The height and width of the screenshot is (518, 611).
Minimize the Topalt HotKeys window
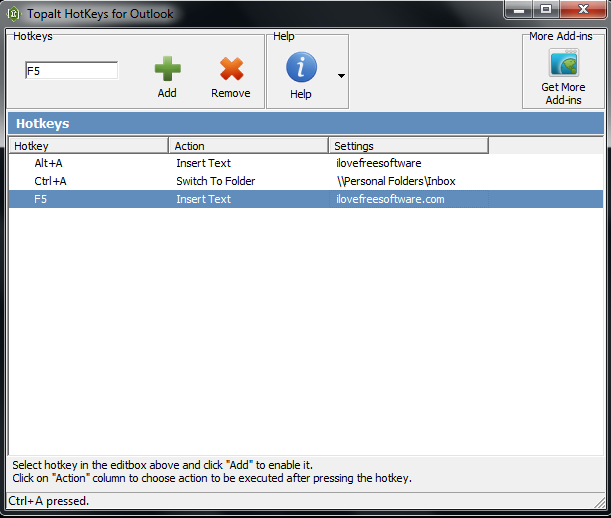click(519, 9)
